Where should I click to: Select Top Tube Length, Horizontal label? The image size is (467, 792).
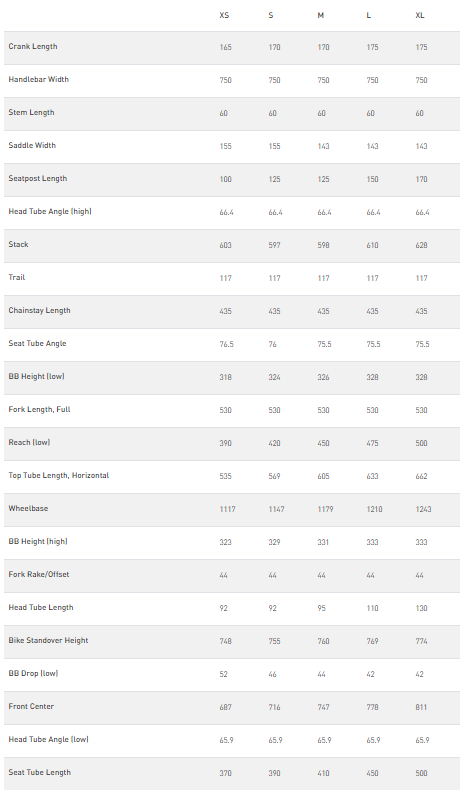59,475
